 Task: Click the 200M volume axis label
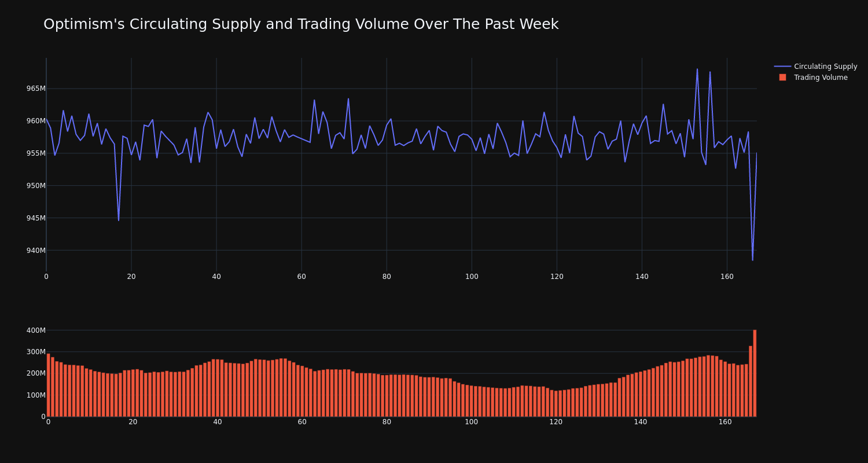[x=36, y=373]
